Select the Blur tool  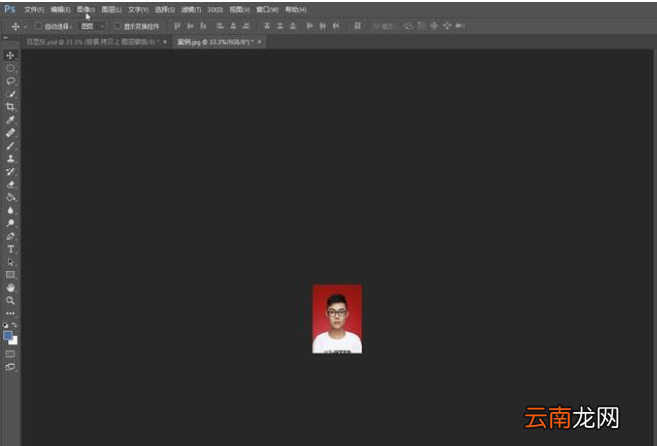click(x=10, y=210)
